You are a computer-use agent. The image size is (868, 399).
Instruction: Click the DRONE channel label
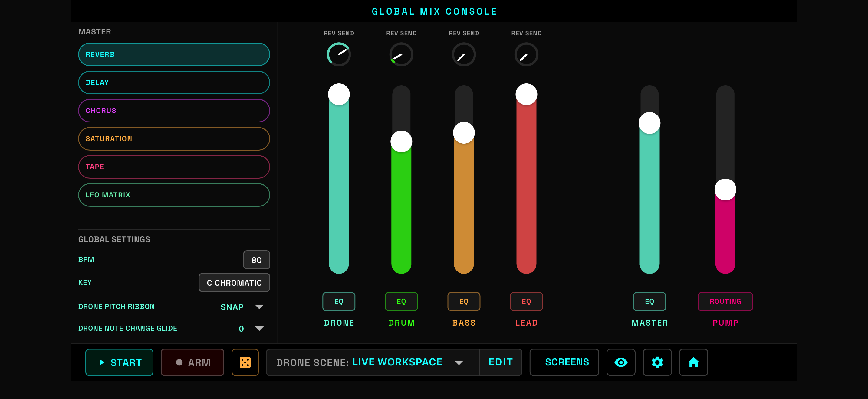(339, 323)
